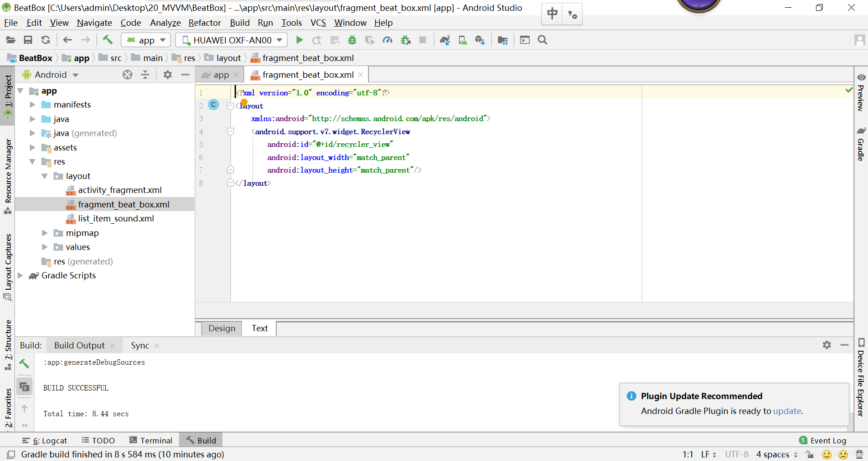Toggle view icon in Build panel sidebar
Image resolution: width=868 pixels, height=461 pixels.
coord(24,387)
